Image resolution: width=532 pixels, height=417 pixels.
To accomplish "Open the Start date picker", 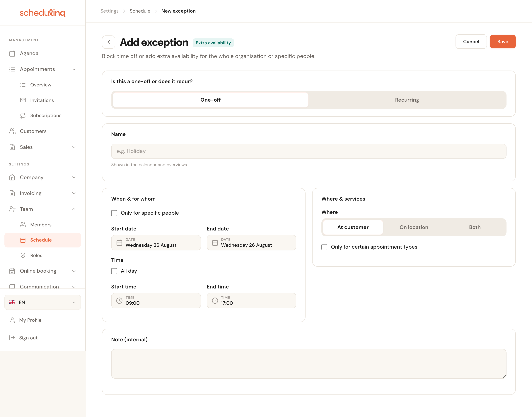I will point(156,243).
